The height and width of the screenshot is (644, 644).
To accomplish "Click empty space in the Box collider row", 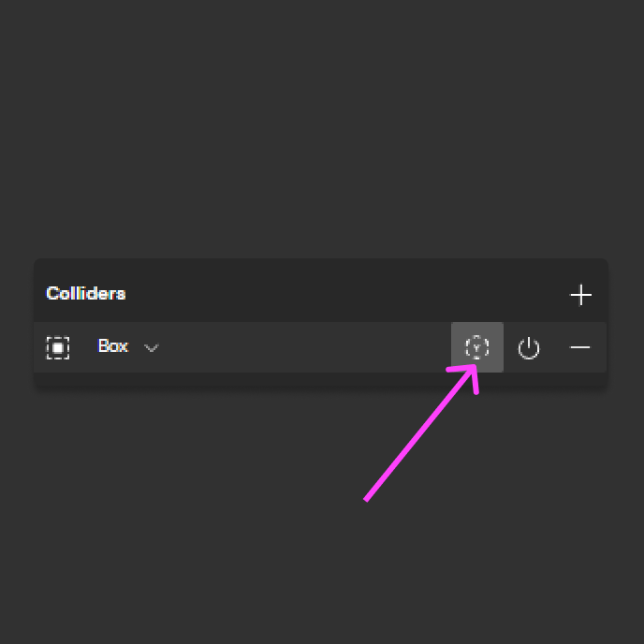I will 304,347.
